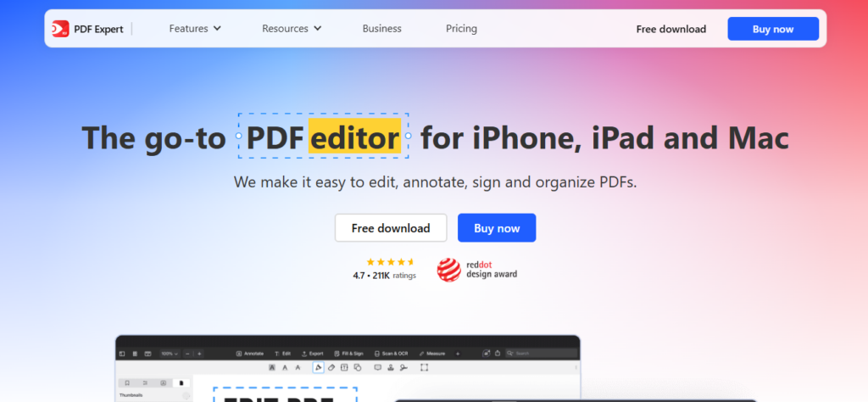Click the tagline about editing and annotating PDFs
Image resolution: width=868 pixels, height=402 pixels.
[x=435, y=181]
